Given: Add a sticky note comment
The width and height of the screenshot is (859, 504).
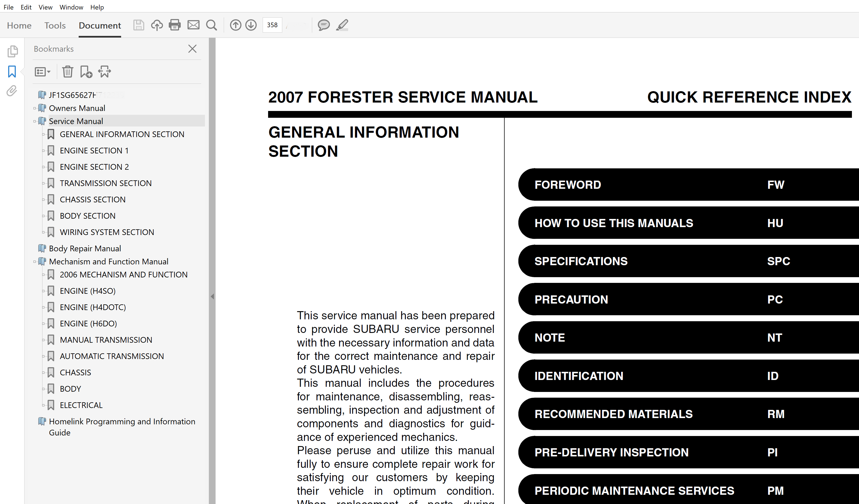Looking at the screenshot, I should 324,25.
